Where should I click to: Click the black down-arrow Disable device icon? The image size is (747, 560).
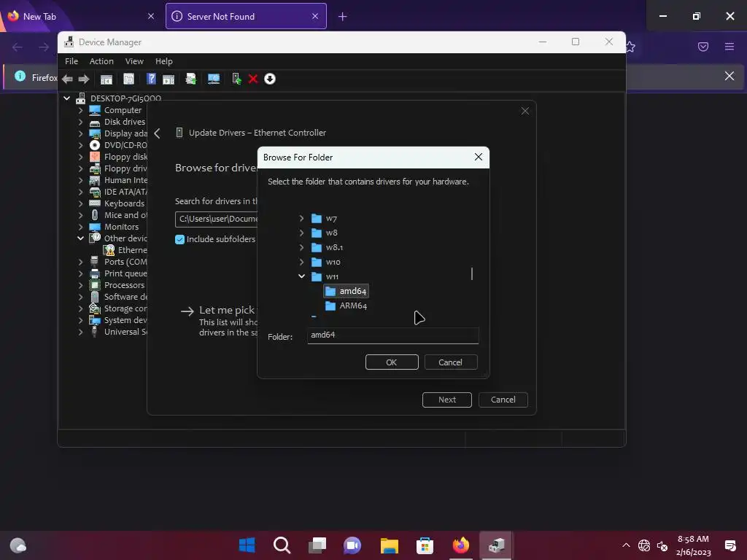coord(270,79)
